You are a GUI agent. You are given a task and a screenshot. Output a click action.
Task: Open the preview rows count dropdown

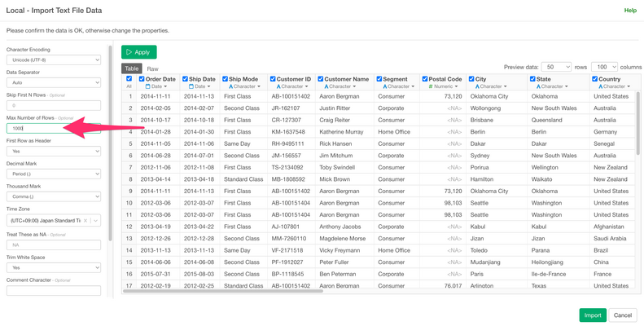click(557, 67)
